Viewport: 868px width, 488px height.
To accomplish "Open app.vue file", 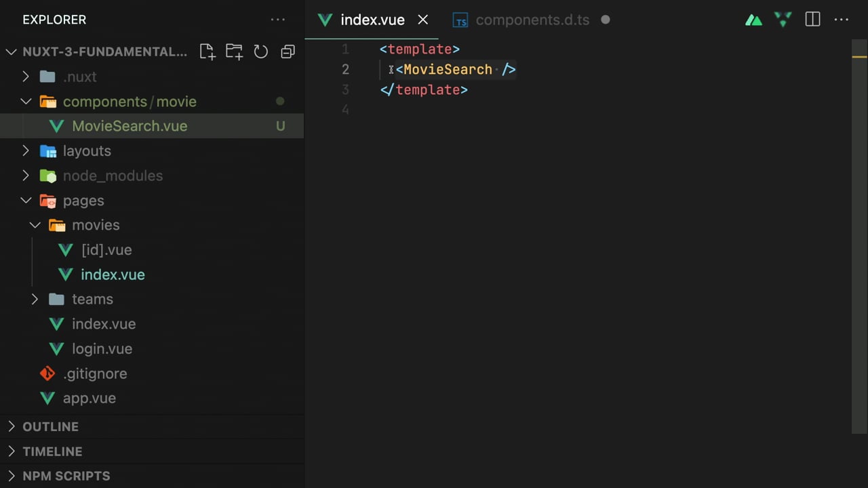I will click(x=89, y=398).
